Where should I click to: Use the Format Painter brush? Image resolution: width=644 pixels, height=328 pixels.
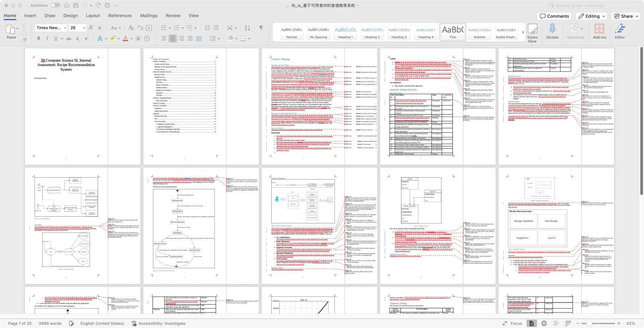coord(24,40)
